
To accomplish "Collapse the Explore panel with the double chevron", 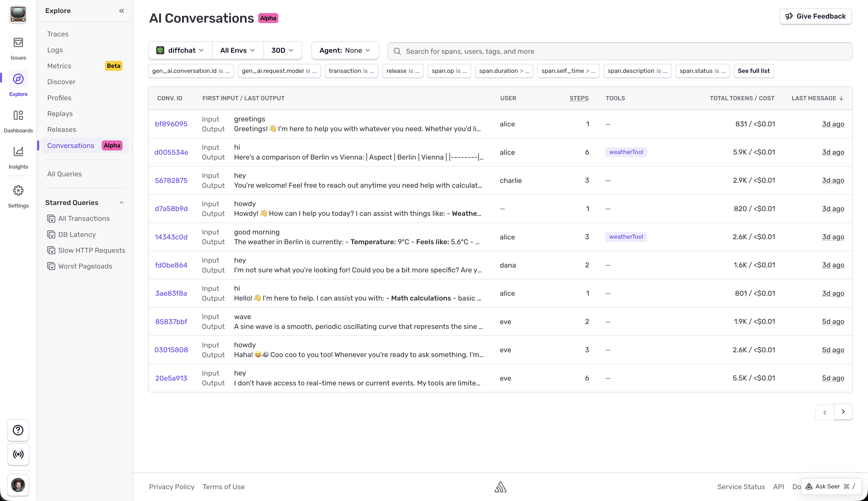I will 121,11.
